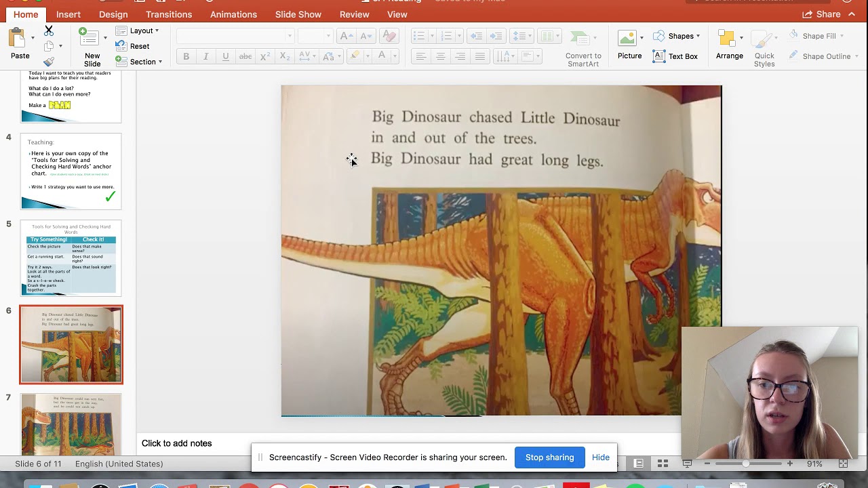Open the Shape Fill dropdown
868x488 pixels.
[816, 36]
